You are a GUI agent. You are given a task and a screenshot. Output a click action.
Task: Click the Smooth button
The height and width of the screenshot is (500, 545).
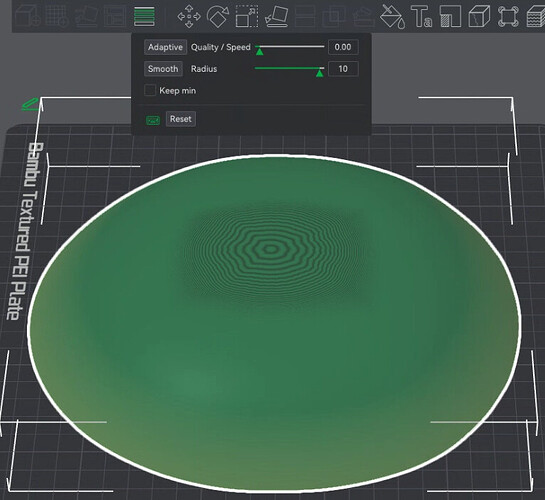click(x=163, y=69)
